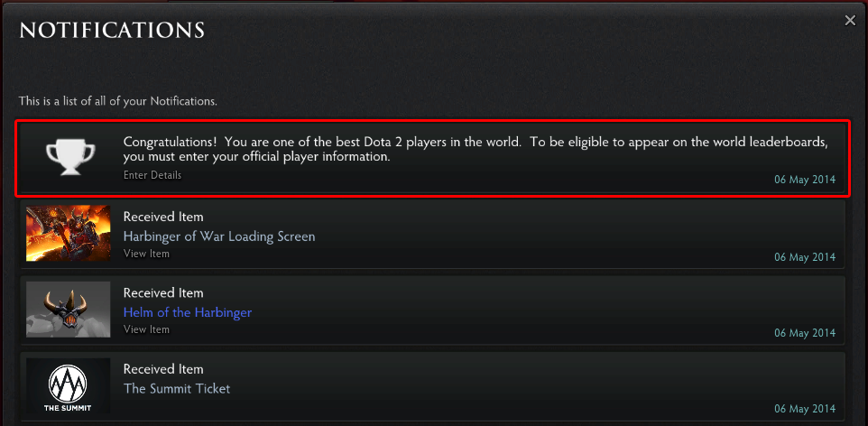Viewport: 868px width, 426px height.
Task: Open Helm of the Harbinger item name
Action: [188, 312]
